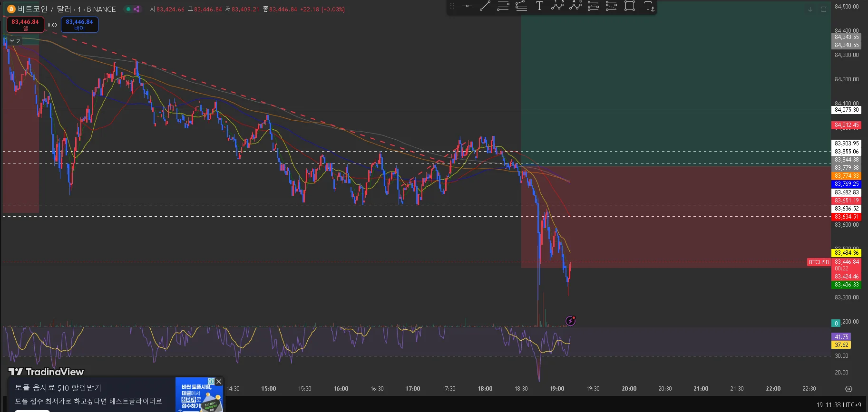Maximize the chart pane
The image size is (868, 412).
823,9
